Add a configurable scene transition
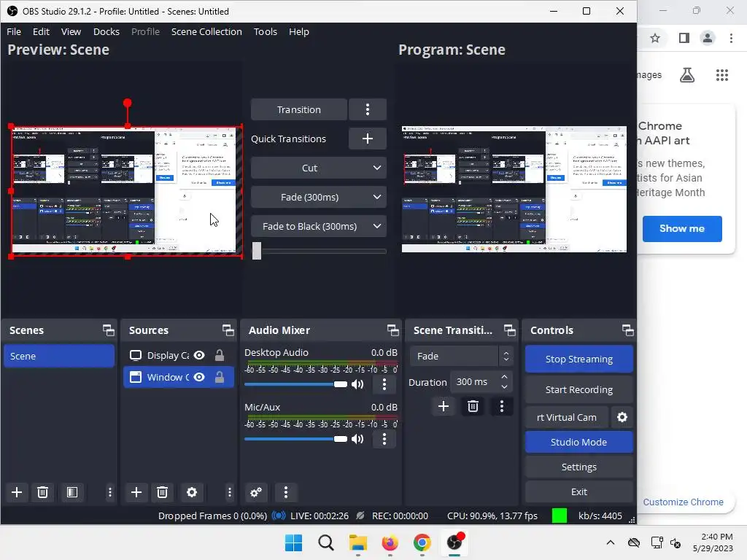Screen dimensions: 747x560 pyautogui.click(x=444, y=406)
